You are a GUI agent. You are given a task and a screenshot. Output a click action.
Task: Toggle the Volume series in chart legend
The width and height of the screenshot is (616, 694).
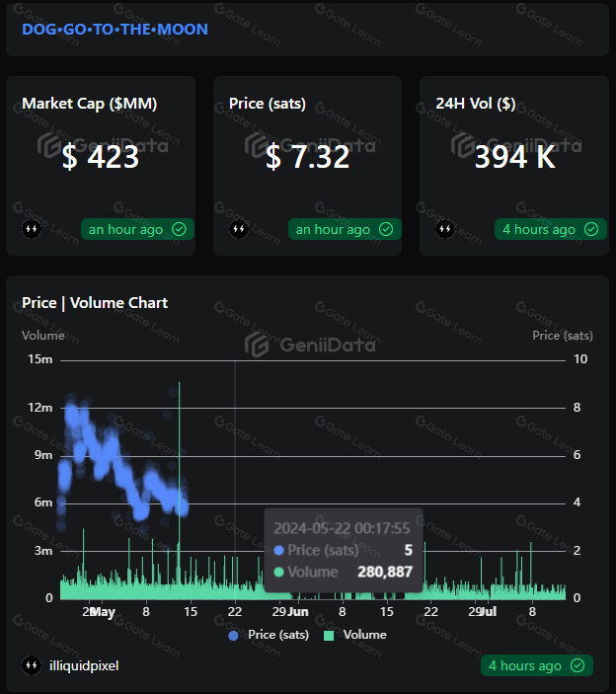pos(355,635)
